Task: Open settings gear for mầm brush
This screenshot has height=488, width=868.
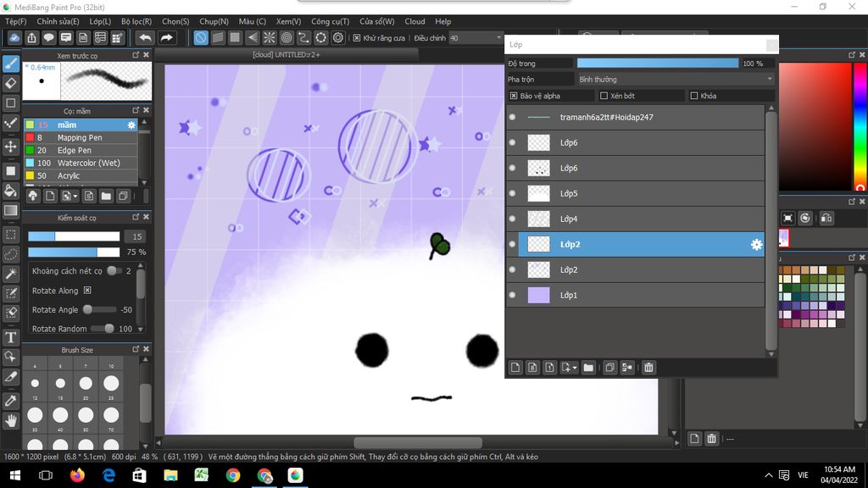Action: 131,125
